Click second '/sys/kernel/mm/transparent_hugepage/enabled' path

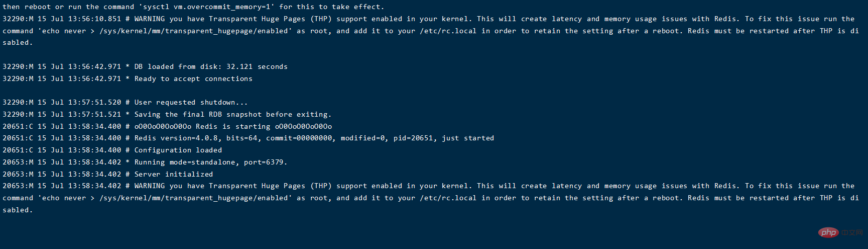coord(195,198)
